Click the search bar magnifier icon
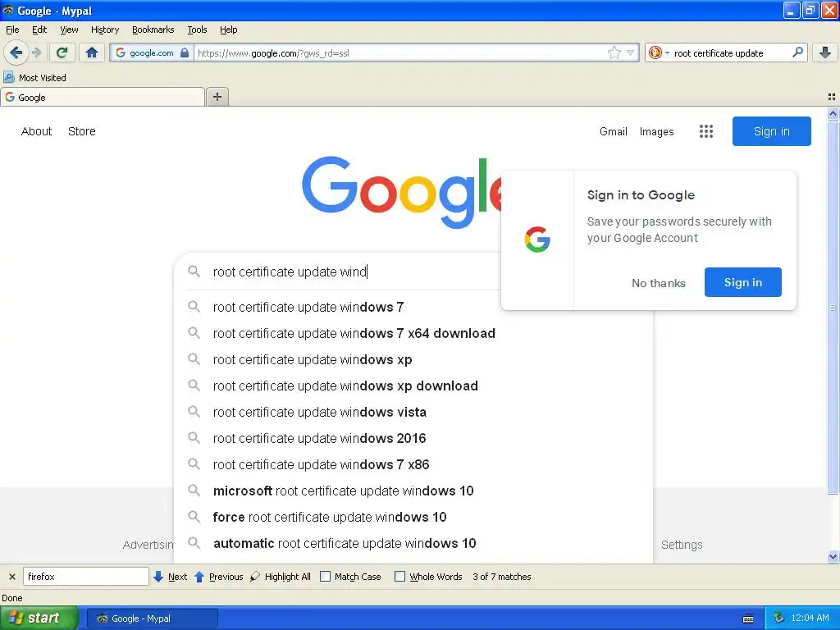The height and width of the screenshot is (630, 840). [797, 52]
